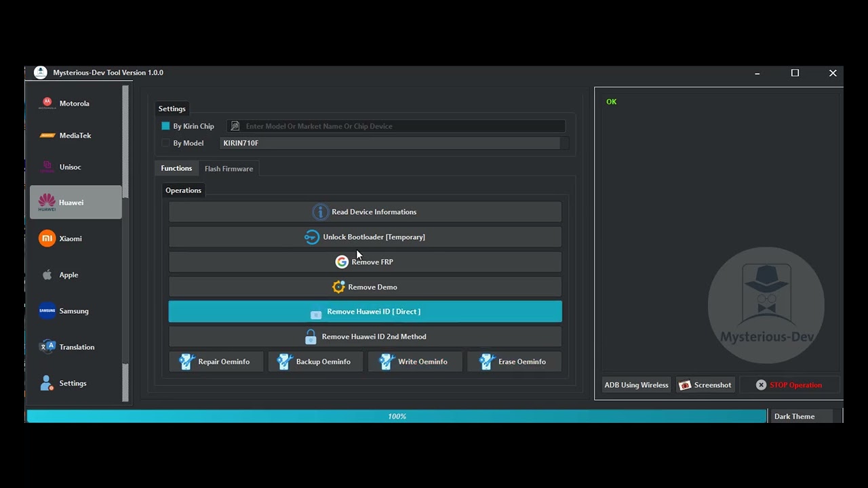Open the KIRIN710F chip combo box
This screenshot has width=868, height=488.
coord(394,143)
